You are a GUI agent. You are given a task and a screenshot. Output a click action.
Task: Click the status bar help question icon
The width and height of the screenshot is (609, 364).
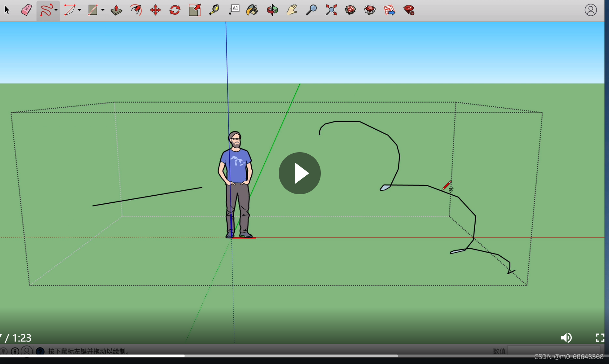(40, 351)
